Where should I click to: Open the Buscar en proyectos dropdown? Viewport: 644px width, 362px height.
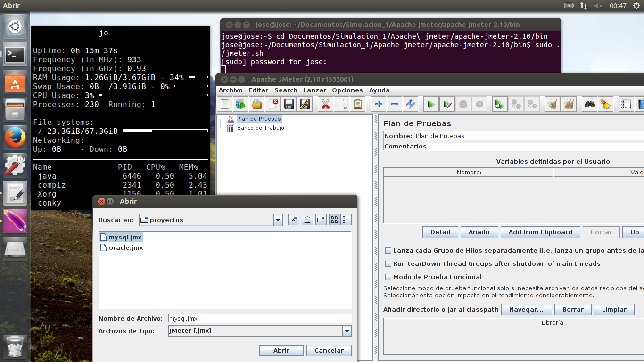pyautogui.click(x=278, y=220)
